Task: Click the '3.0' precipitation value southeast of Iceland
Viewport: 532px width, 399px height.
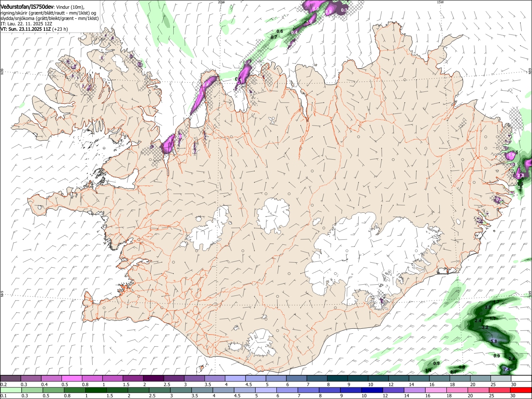Action: [488, 307]
